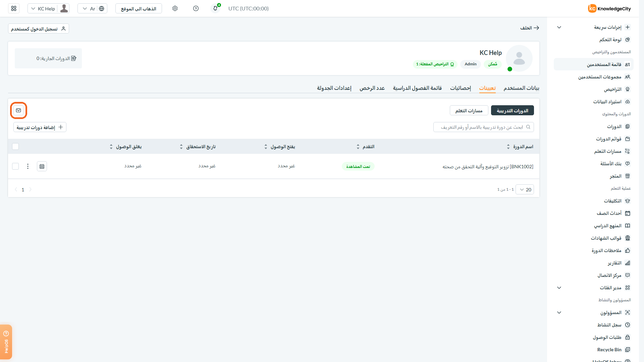Collapse the إجراءات سريعة quick actions section
This screenshot has height=362, width=644.
pos(559,27)
